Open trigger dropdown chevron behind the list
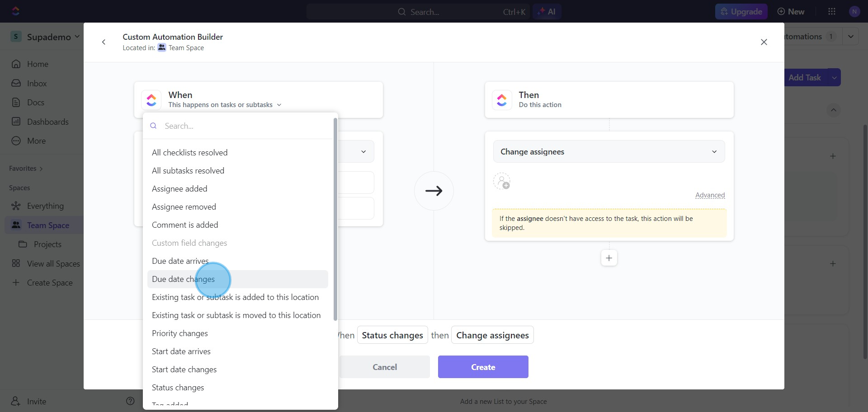 click(363, 152)
